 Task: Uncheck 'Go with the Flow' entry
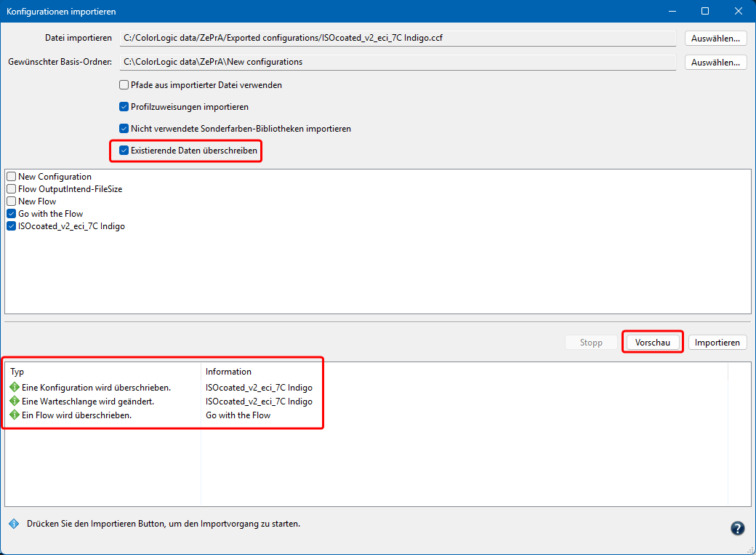point(12,214)
